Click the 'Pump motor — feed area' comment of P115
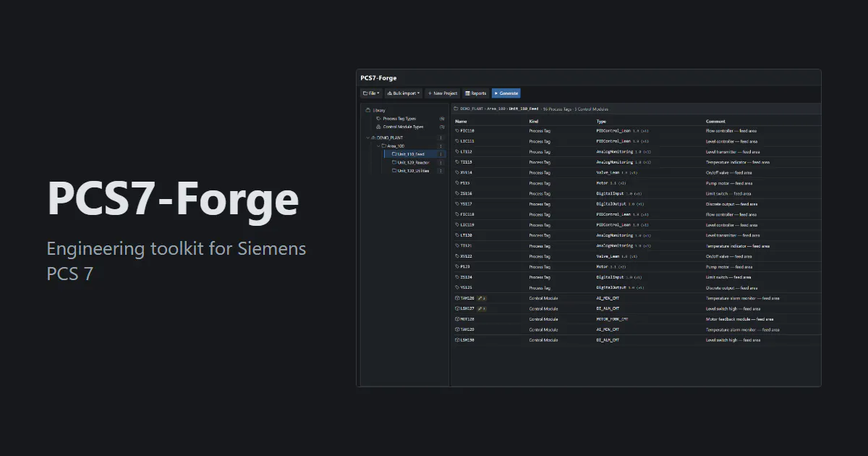 [x=730, y=183]
